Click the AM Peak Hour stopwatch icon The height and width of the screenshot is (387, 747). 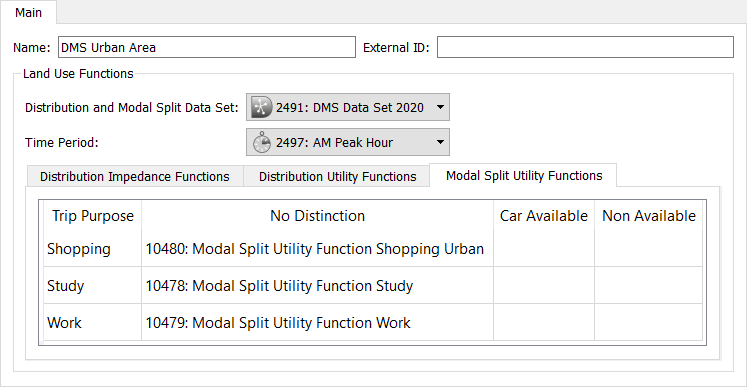[262, 143]
